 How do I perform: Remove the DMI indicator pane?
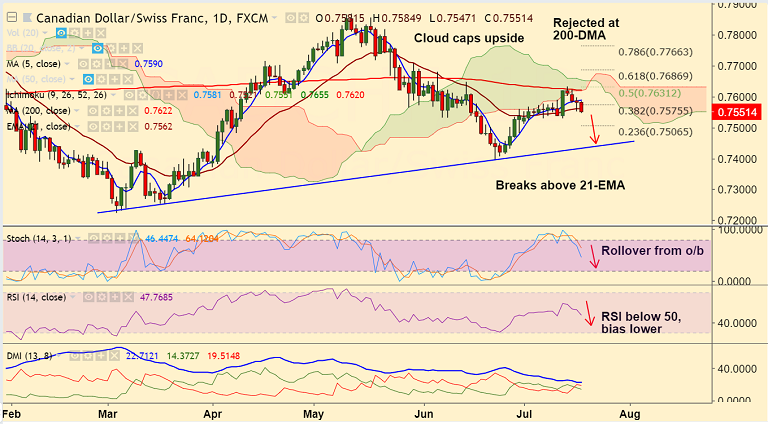coord(114,355)
